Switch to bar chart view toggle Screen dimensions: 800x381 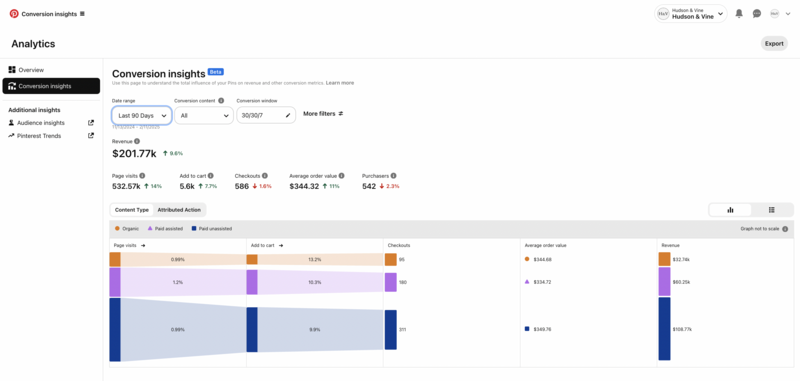[730, 210]
